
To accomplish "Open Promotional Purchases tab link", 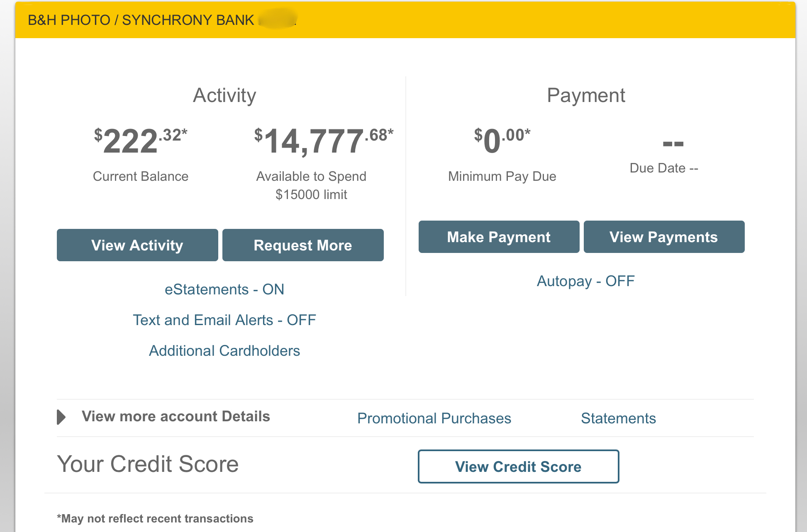I will click(x=434, y=418).
